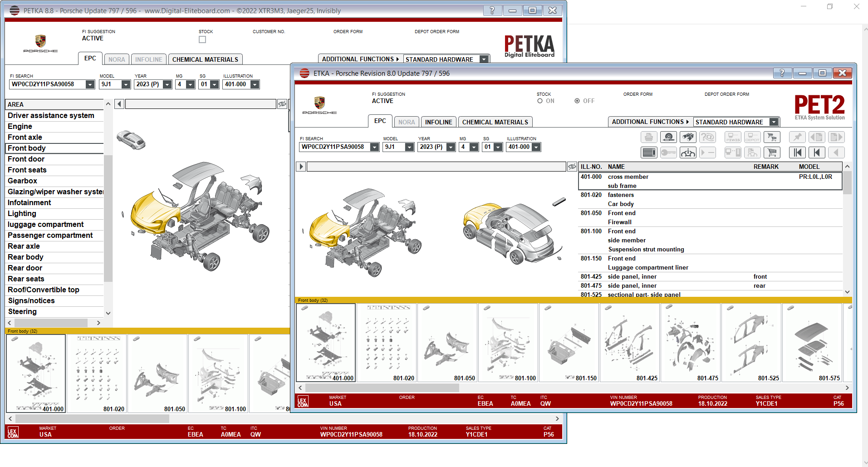Open MG dropdown in ETKA window
The width and height of the screenshot is (868, 467).
click(x=474, y=147)
